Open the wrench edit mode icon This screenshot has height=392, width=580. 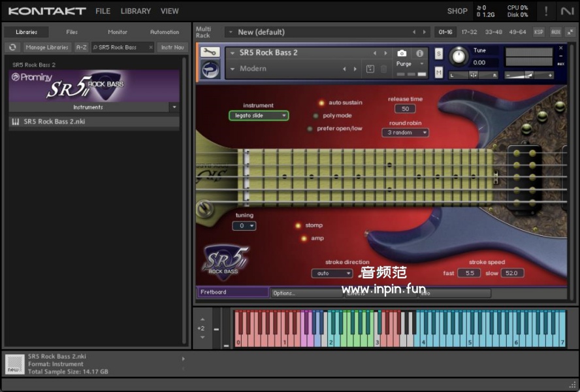pos(210,53)
